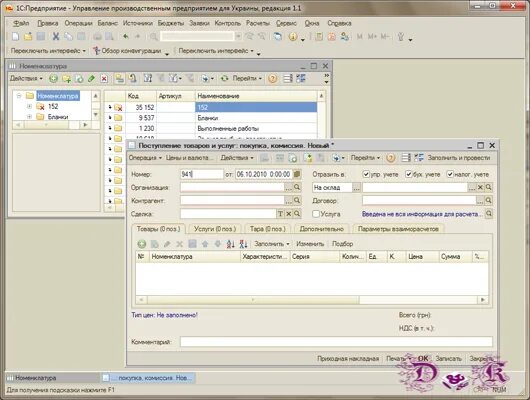
Task: Open Перейти dropdown in Номенклатура window
Action: (x=247, y=79)
